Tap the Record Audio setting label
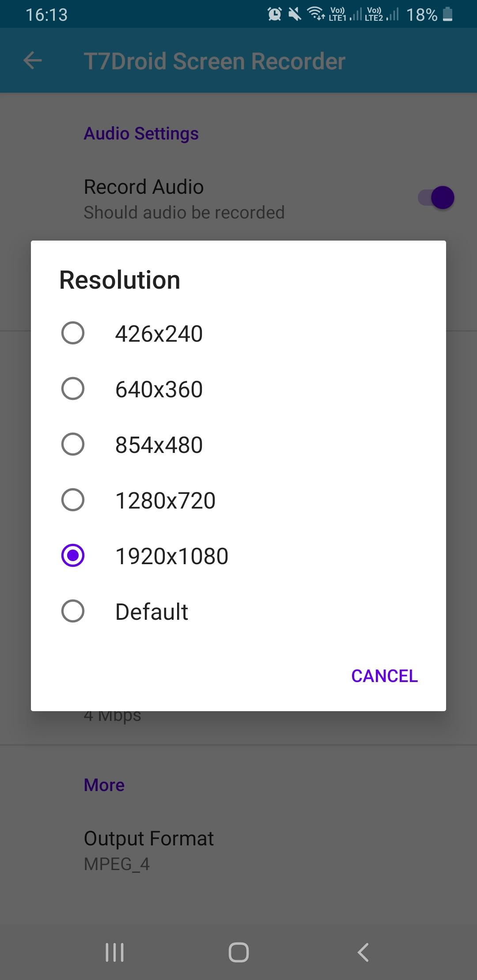 [x=144, y=187]
